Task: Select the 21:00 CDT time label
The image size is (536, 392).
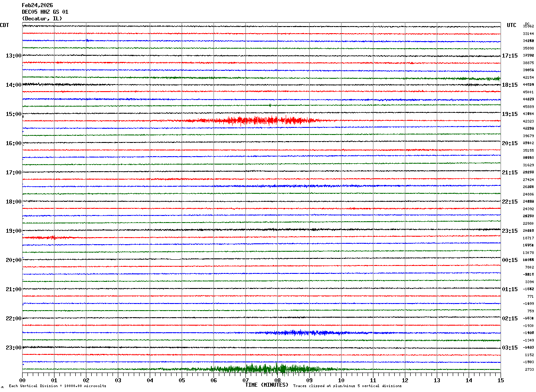Action: [x=14, y=289]
